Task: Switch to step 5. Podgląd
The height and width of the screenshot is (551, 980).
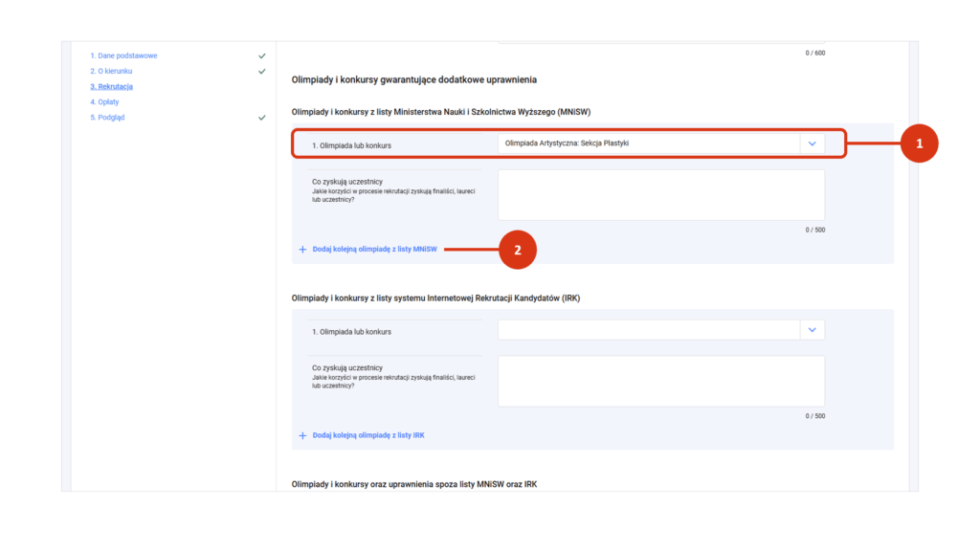Action: click(x=107, y=118)
